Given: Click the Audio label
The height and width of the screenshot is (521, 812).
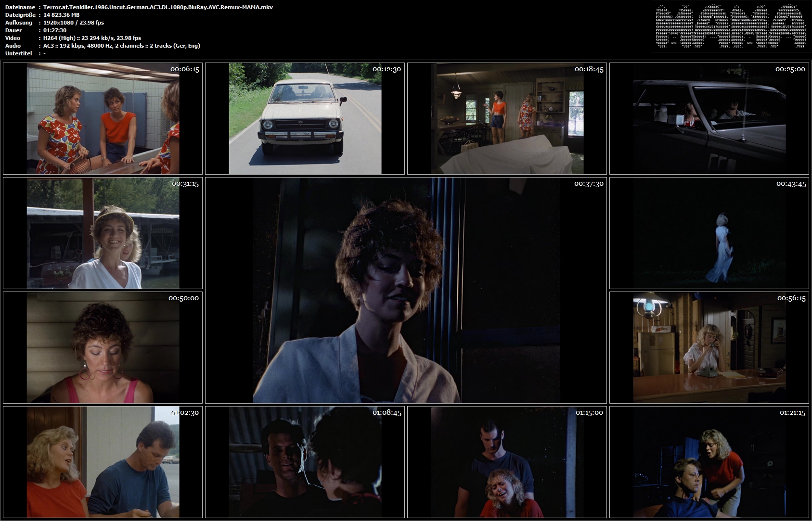Looking at the screenshot, I should click(x=13, y=46).
